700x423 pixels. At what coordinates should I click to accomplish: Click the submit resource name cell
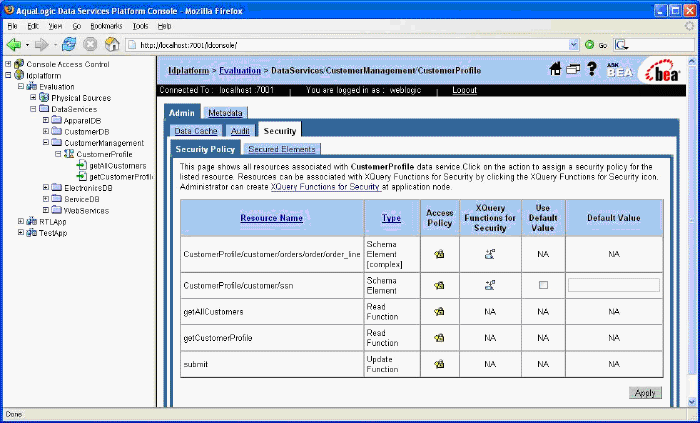coord(272,364)
